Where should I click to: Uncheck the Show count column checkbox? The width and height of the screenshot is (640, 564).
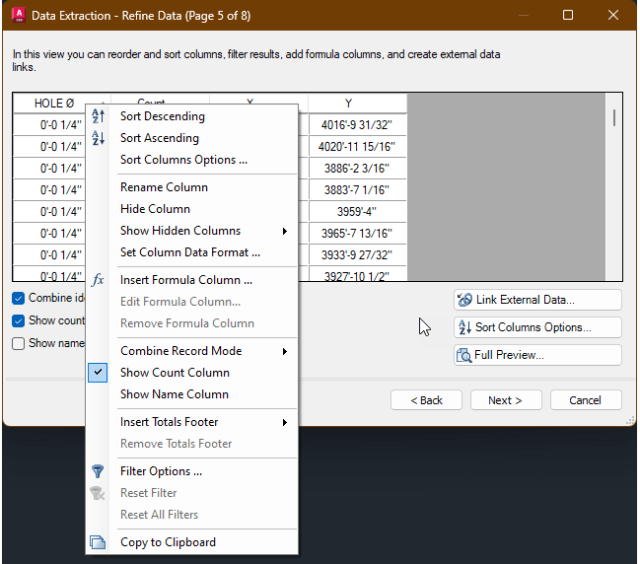coord(18,321)
